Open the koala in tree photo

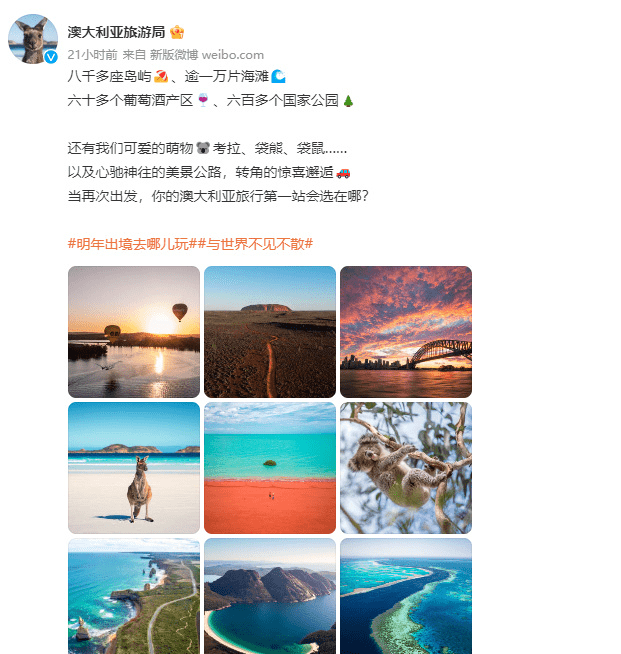(x=406, y=468)
